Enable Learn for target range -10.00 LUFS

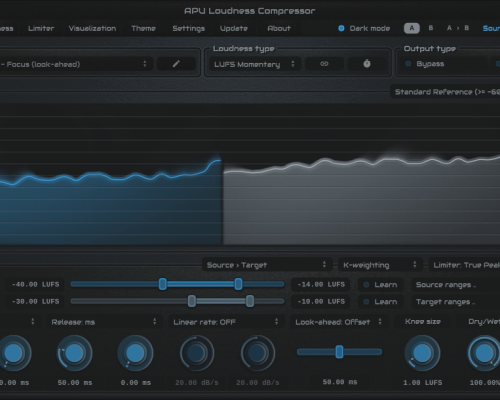point(381,302)
